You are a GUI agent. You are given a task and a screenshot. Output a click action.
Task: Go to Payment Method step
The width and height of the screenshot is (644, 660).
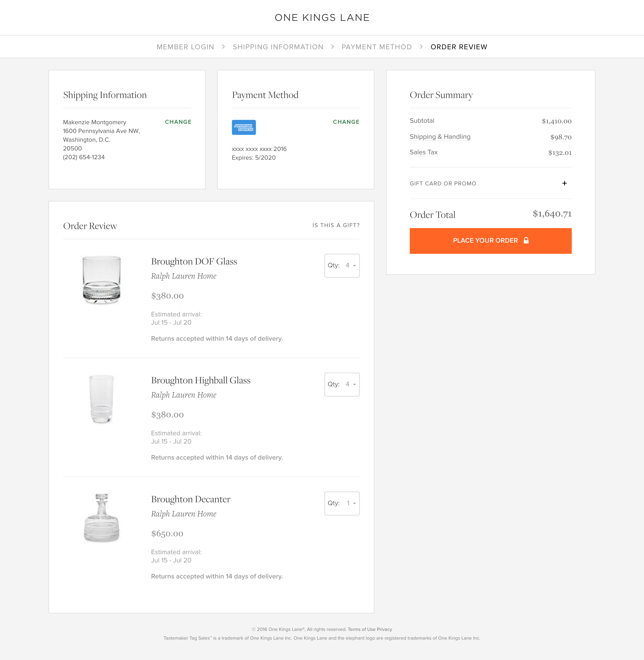[x=376, y=47]
